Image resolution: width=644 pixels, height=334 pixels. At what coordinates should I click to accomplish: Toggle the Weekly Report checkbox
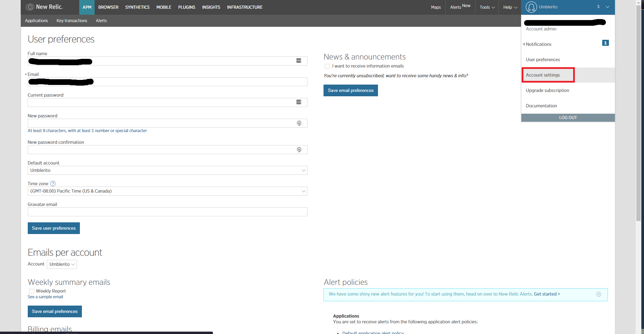pyautogui.click(x=31, y=292)
